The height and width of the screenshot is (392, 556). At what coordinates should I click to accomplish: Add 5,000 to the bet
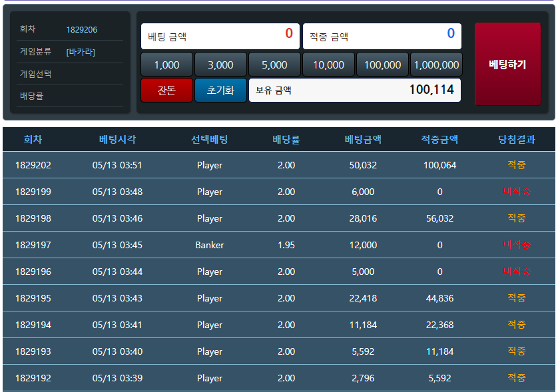[x=274, y=65]
